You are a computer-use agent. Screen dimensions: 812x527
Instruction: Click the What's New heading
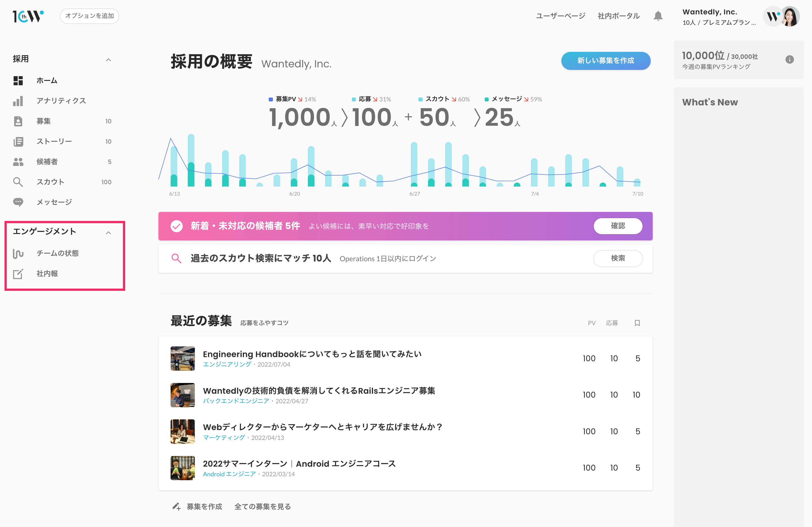pos(710,102)
